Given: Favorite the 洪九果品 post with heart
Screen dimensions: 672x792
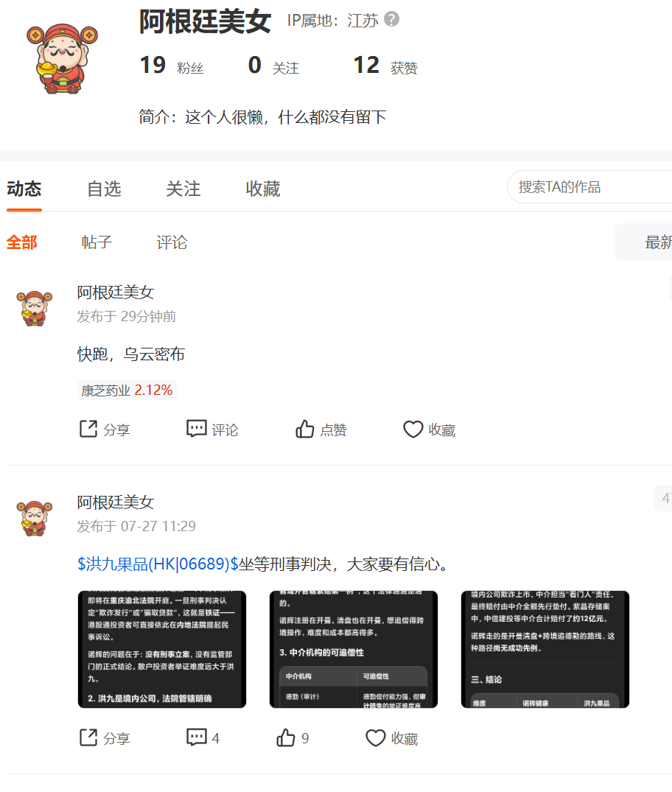Looking at the screenshot, I should [391, 738].
